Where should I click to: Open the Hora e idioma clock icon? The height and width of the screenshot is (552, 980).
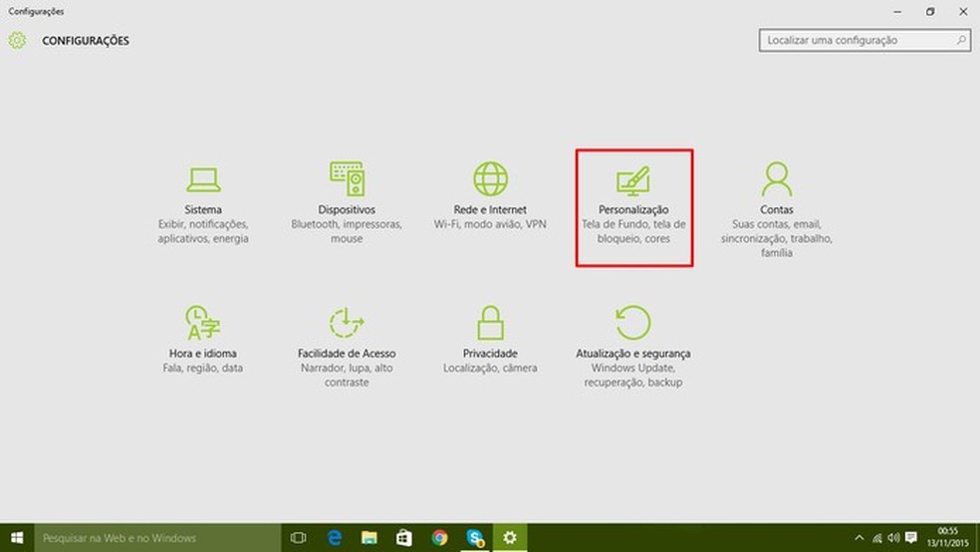tap(202, 323)
